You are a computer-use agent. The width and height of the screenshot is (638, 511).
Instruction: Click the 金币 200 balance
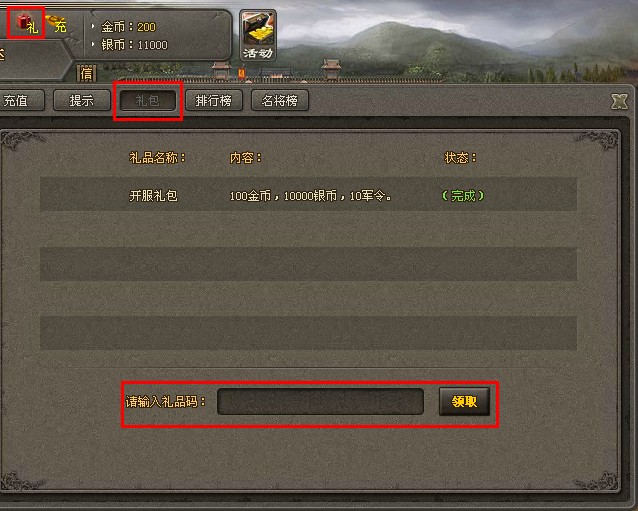pyautogui.click(x=128, y=27)
